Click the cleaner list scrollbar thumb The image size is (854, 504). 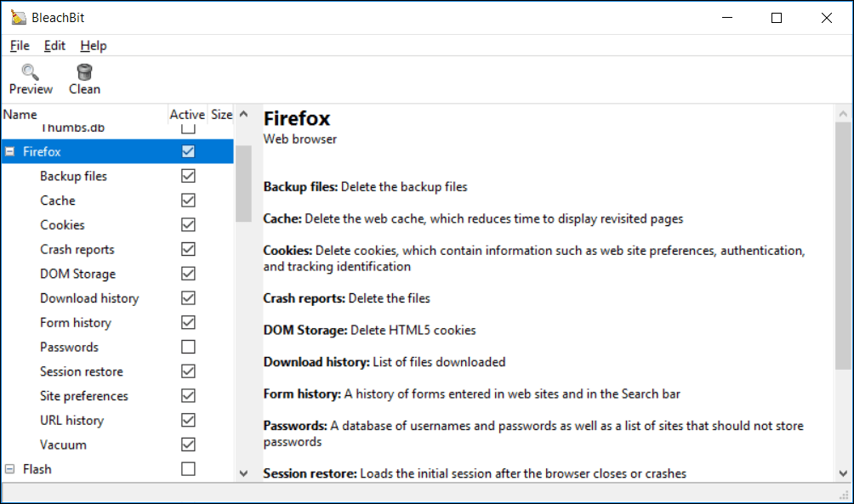coord(243,184)
